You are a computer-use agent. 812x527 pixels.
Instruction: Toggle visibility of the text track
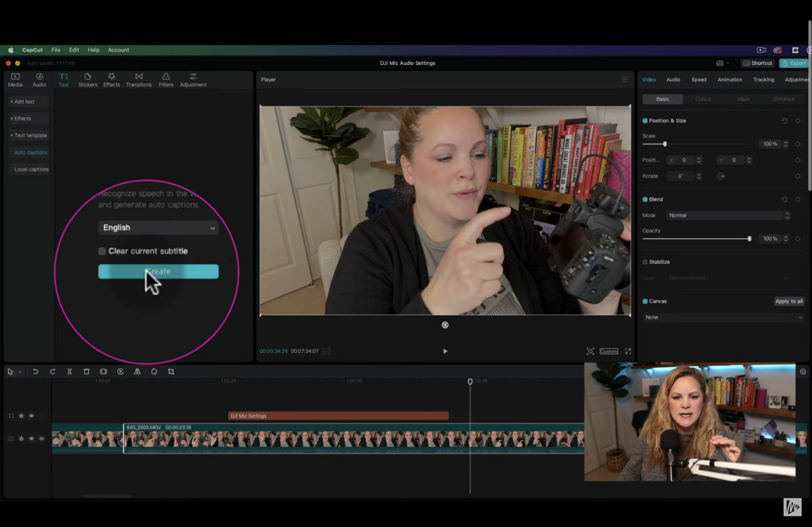click(x=31, y=415)
